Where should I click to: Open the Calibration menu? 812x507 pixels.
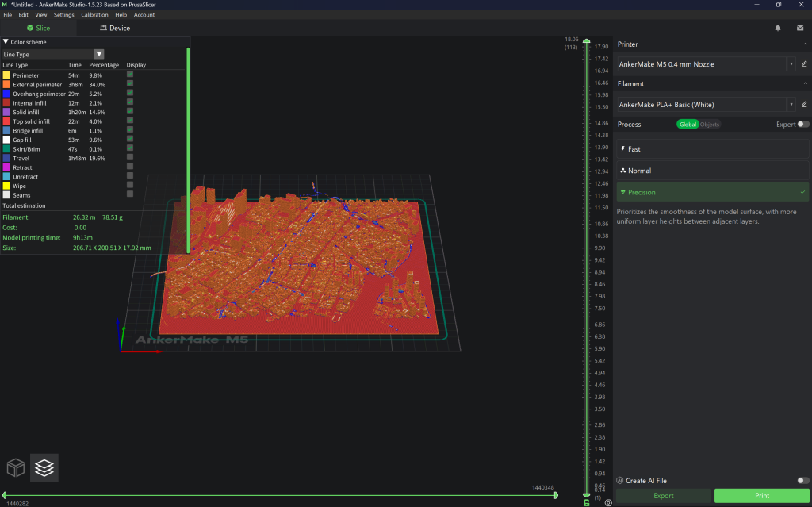tap(94, 15)
